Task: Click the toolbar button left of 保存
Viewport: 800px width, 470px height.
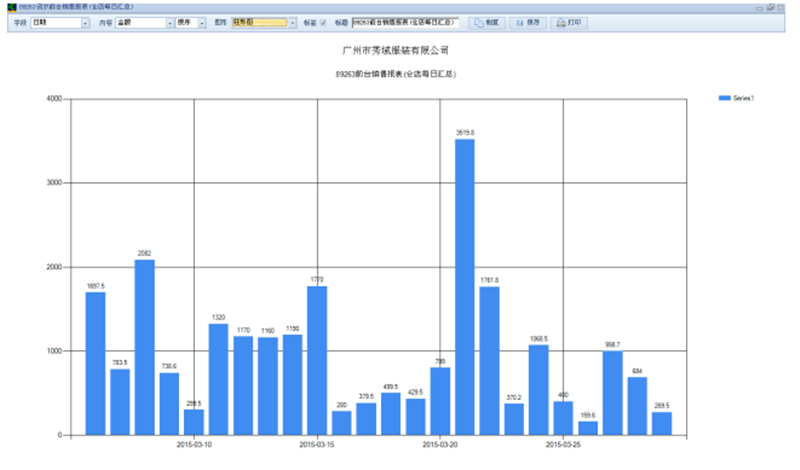Action: click(487, 22)
